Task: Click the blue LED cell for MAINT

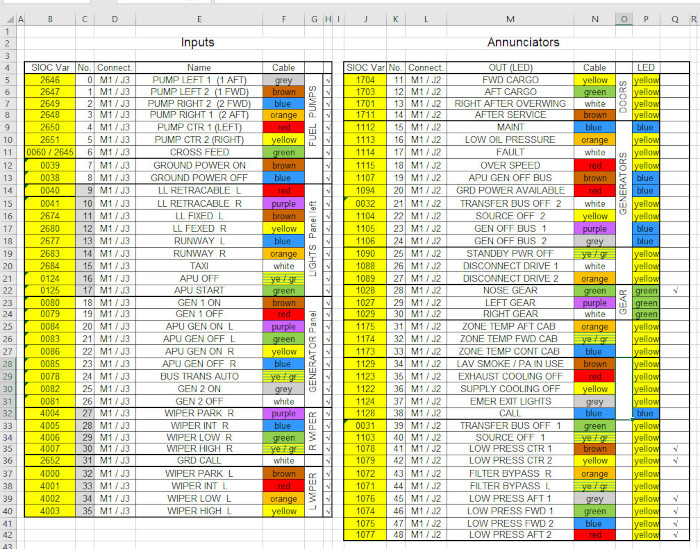Action: pos(645,128)
